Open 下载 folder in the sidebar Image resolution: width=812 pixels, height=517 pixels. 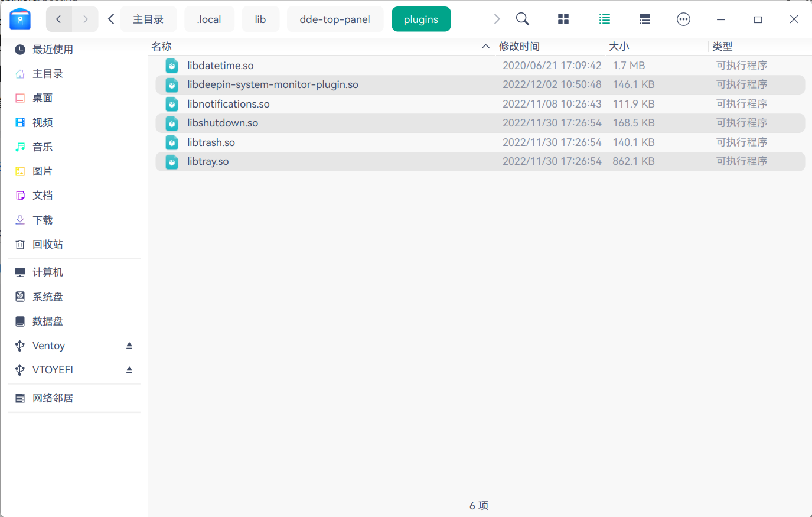pos(74,220)
